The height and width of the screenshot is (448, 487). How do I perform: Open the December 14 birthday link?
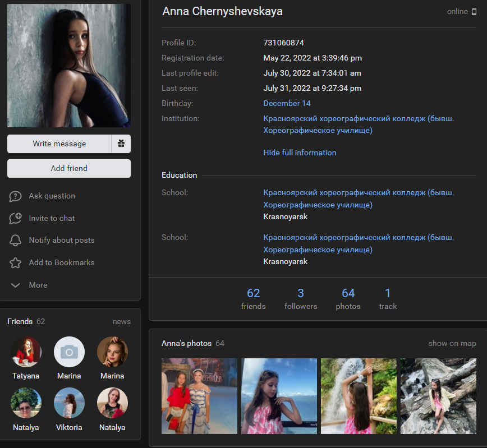(287, 103)
